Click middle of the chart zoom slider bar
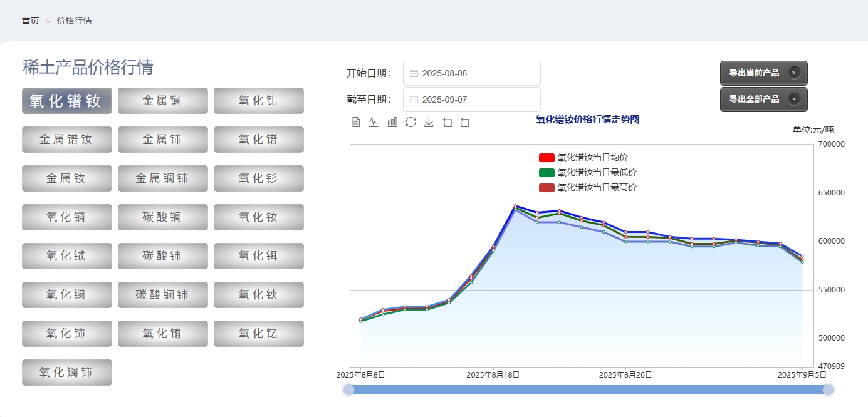Screen dimensions: 868x417 coord(588,390)
